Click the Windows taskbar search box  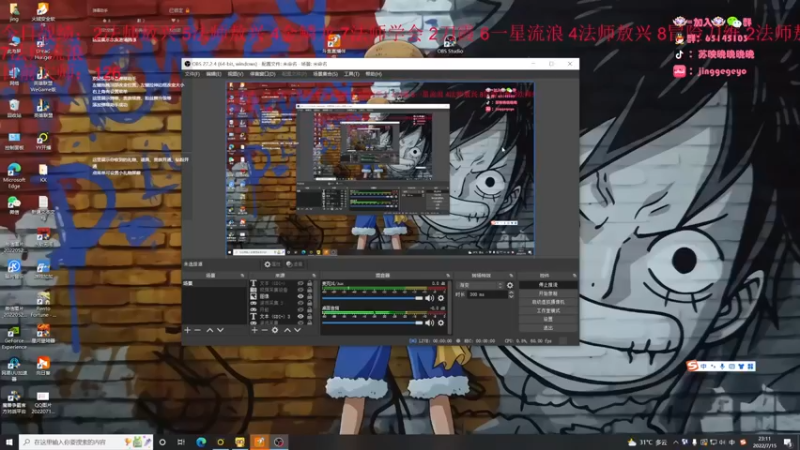pyautogui.click(x=86, y=442)
